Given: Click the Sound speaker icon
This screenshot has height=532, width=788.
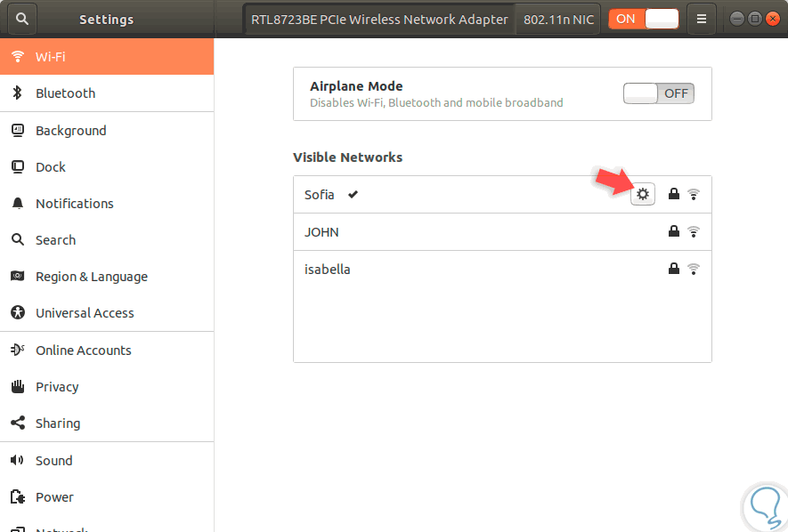Looking at the screenshot, I should coord(17,460).
